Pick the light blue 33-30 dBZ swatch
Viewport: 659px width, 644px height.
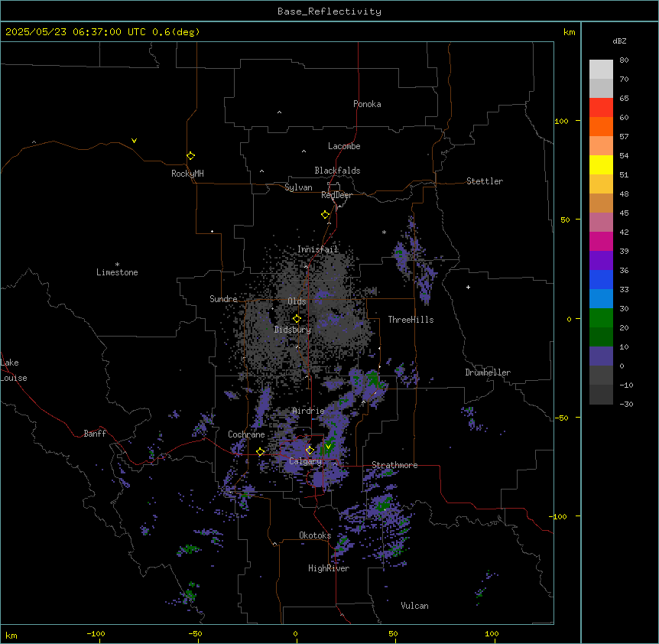[601, 298]
